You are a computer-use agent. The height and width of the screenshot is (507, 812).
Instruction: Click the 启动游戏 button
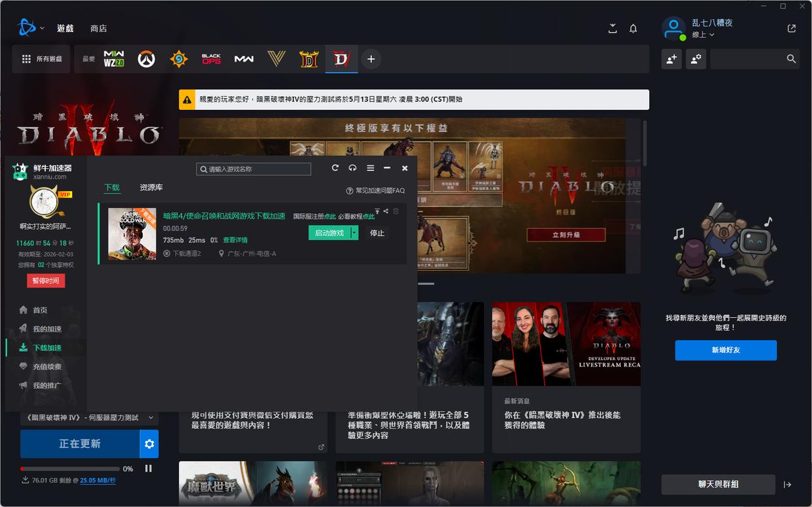point(330,233)
